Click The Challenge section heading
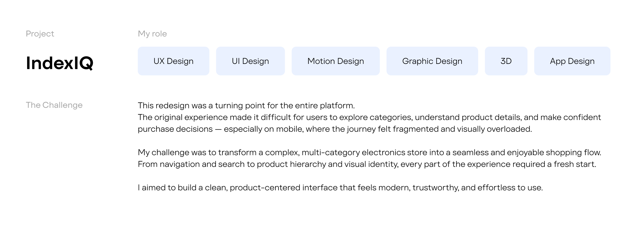 [x=54, y=105]
